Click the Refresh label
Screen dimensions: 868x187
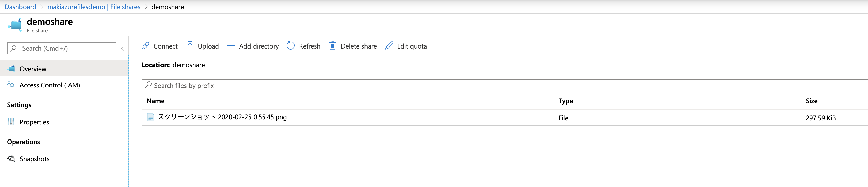[310, 46]
